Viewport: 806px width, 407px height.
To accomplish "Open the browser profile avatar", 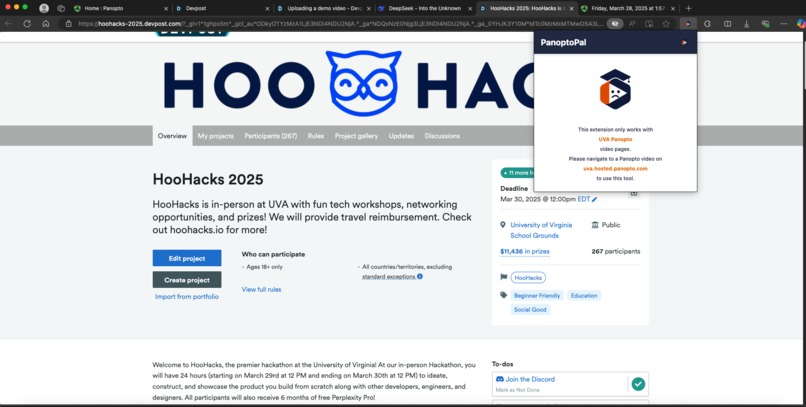I will [44, 8].
